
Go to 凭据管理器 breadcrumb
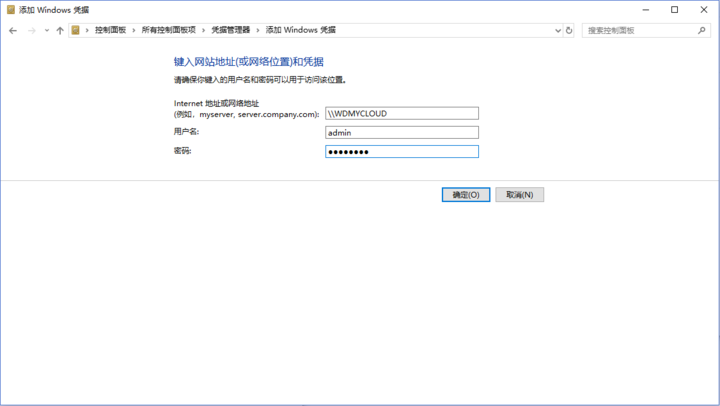[x=229, y=31]
